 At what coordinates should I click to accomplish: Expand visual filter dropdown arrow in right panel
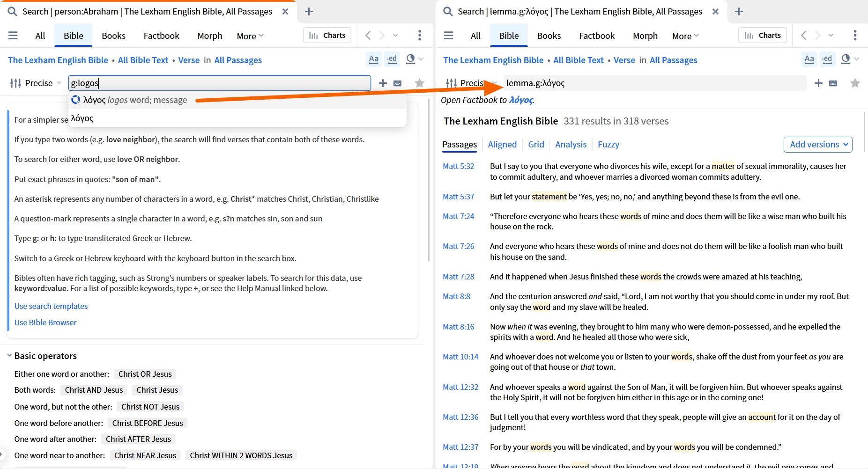coord(857,59)
